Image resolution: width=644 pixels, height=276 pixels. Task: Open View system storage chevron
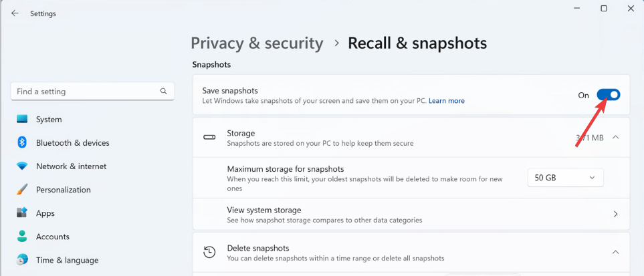(615, 215)
